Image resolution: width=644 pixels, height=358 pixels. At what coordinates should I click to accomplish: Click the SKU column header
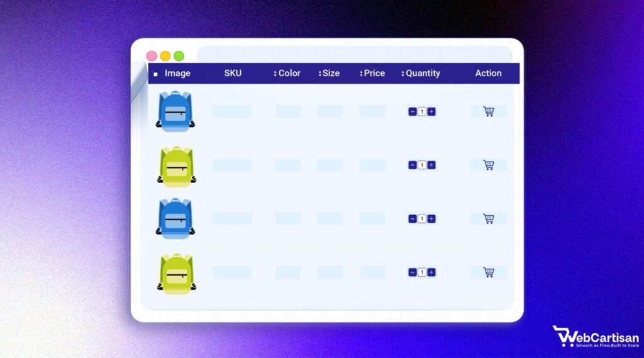coord(233,74)
